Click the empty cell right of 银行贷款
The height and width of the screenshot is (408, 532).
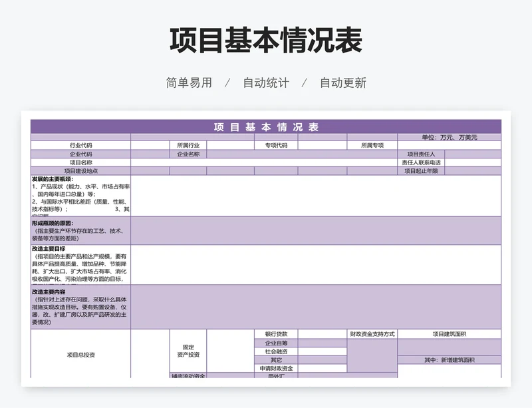click(323, 334)
